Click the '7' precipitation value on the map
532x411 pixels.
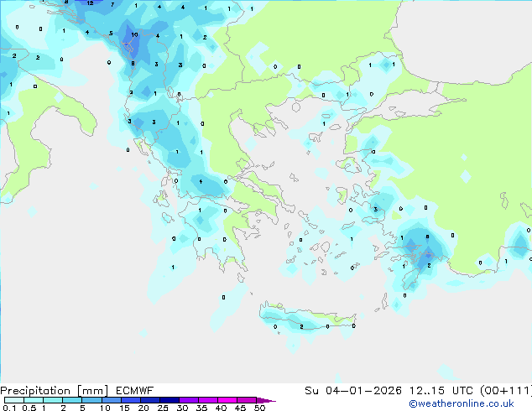click(x=112, y=5)
